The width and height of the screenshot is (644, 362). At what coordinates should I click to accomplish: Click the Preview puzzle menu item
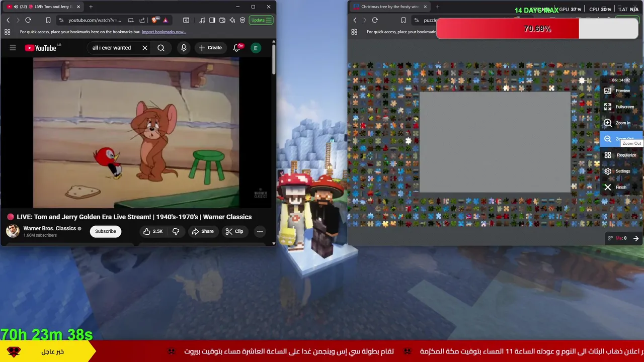coord(621,91)
